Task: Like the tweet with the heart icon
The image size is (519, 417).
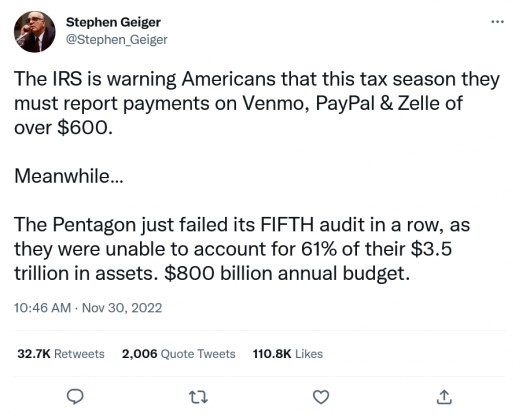Action: 321,397
